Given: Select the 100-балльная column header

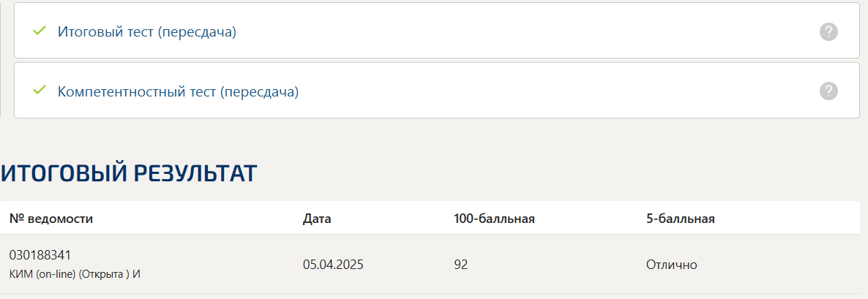Looking at the screenshot, I should (x=494, y=219).
